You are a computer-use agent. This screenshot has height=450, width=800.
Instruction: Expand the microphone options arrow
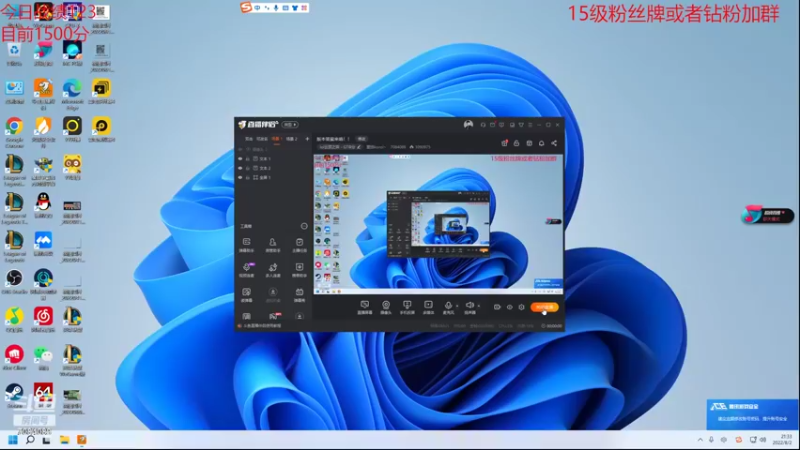(x=457, y=306)
